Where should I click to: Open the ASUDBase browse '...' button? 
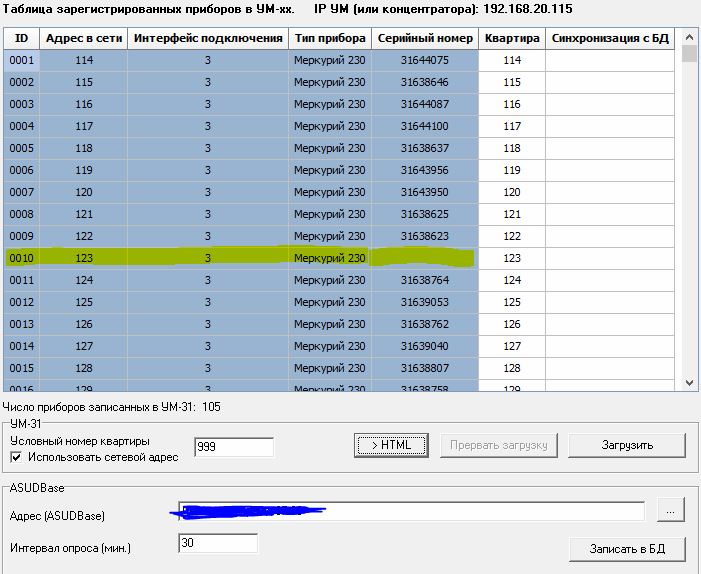(x=670, y=510)
